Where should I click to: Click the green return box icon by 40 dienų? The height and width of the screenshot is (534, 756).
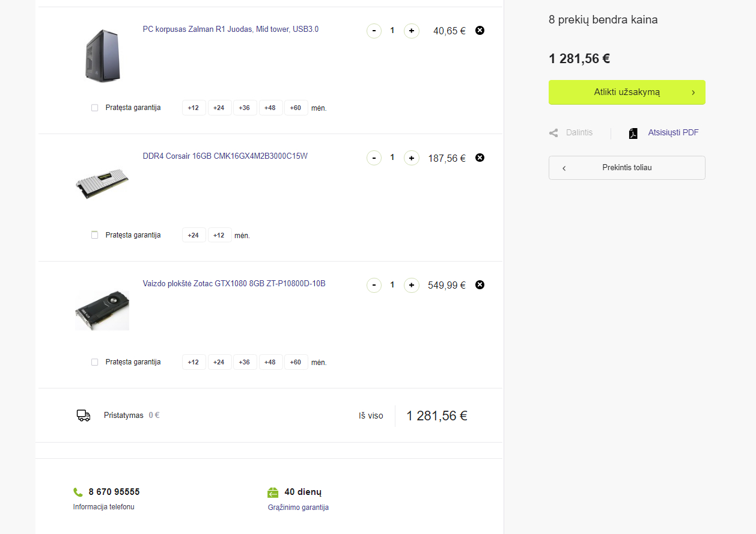pos(273,493)
